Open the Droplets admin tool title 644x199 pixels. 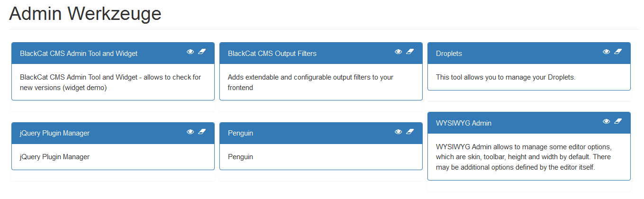coord(449,54)
